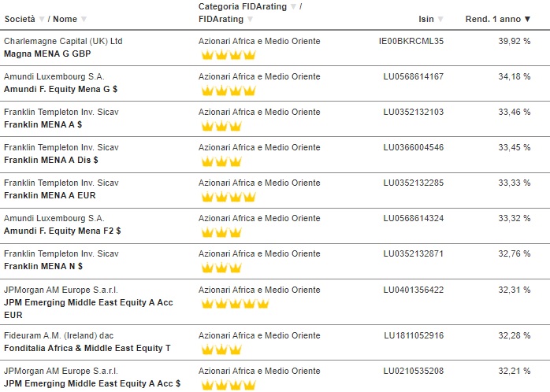Click crown rating of Magna MENA G GBP
Screen dimensions: 550x392
coord(229,54)
